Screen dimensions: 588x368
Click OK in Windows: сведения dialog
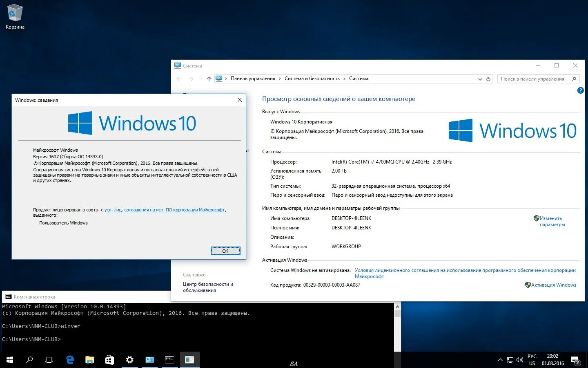tap(225, 251)
